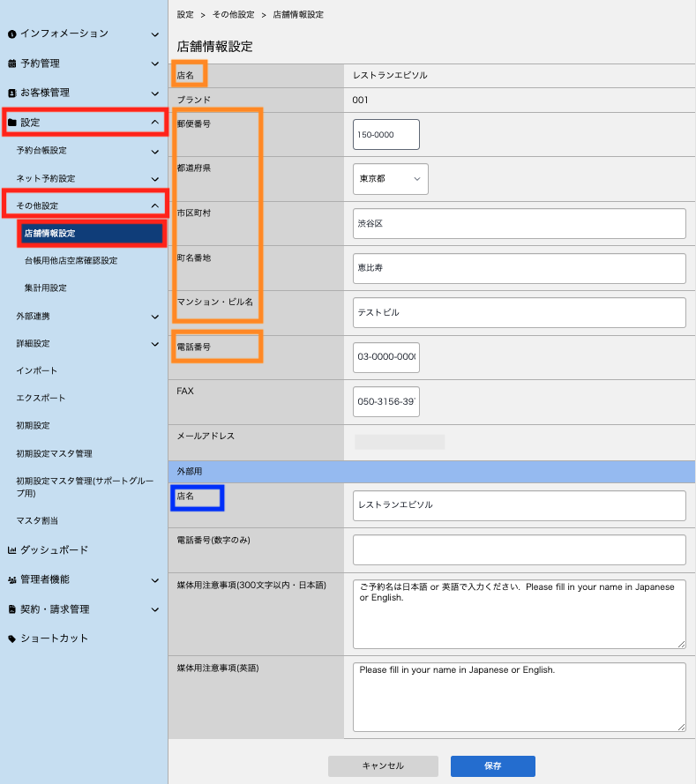Click the ショートカット tag icon
The width and height of the screenshot is (696, 784).
pos(12,638)
